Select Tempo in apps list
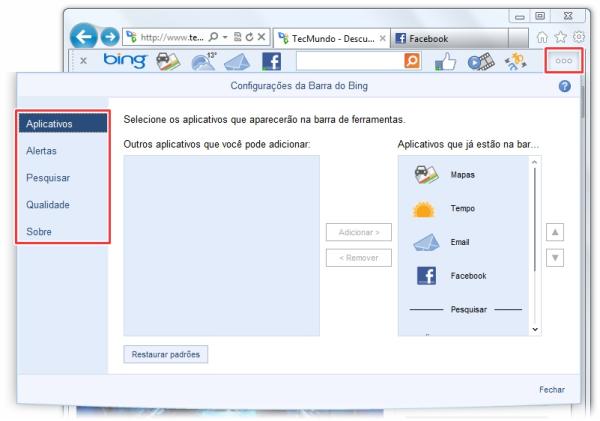The width and height of the screenshot is (600, 421). coord(463,209)
